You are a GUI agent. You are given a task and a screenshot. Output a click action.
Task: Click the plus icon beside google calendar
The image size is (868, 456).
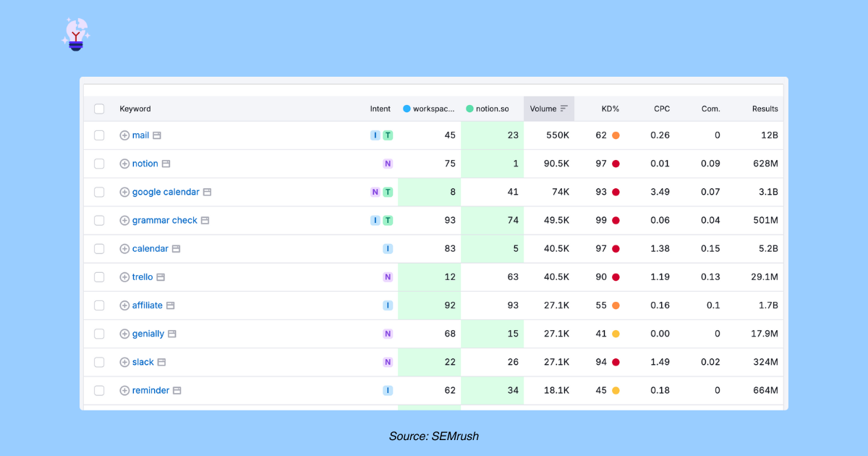124,192
